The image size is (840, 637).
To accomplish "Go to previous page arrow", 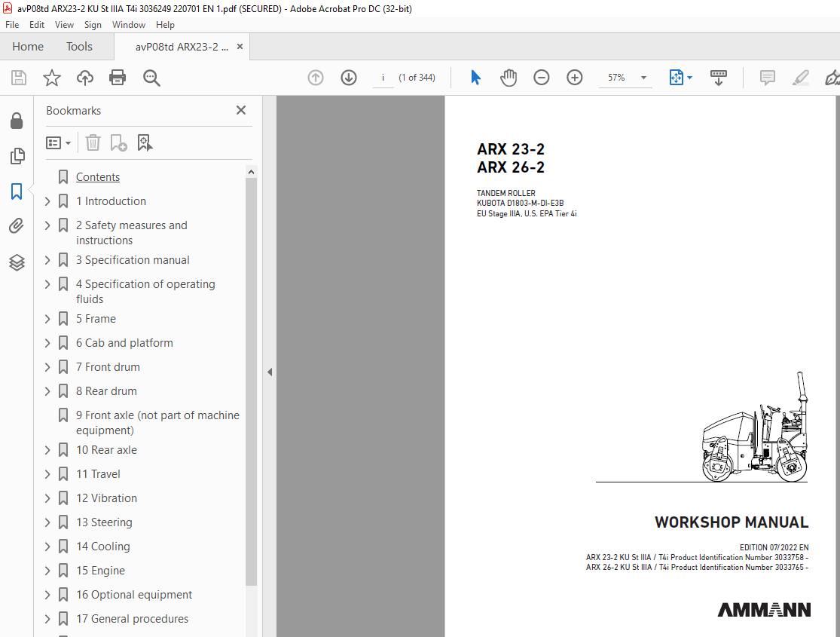I will coord(316,78).
